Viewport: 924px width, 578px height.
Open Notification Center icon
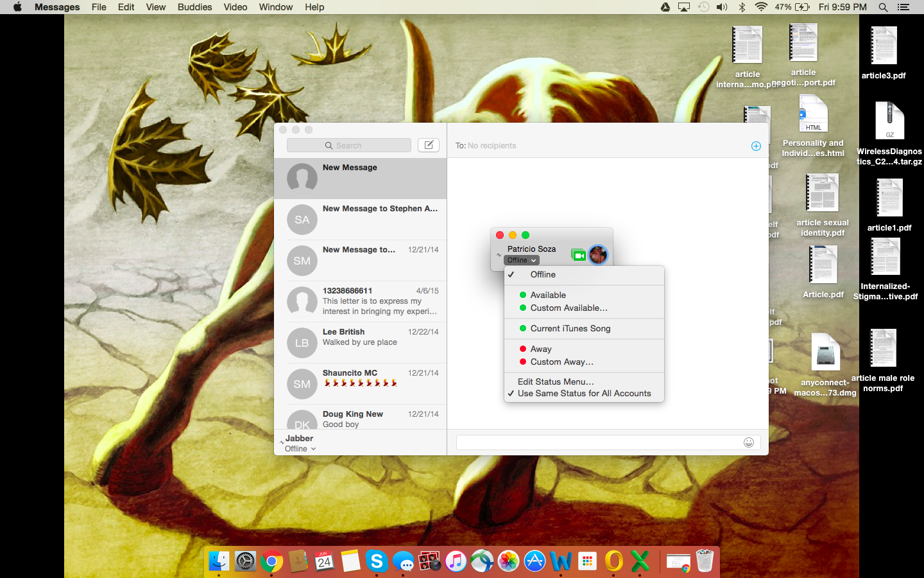(x=903, y=7)
